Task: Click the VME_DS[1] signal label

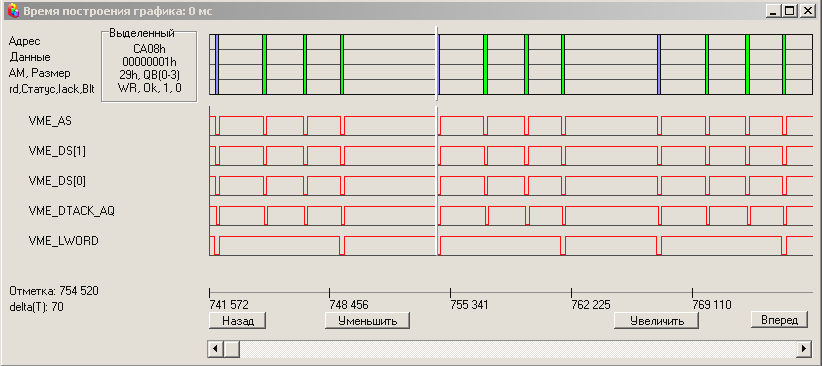Action: click(57, 151)
